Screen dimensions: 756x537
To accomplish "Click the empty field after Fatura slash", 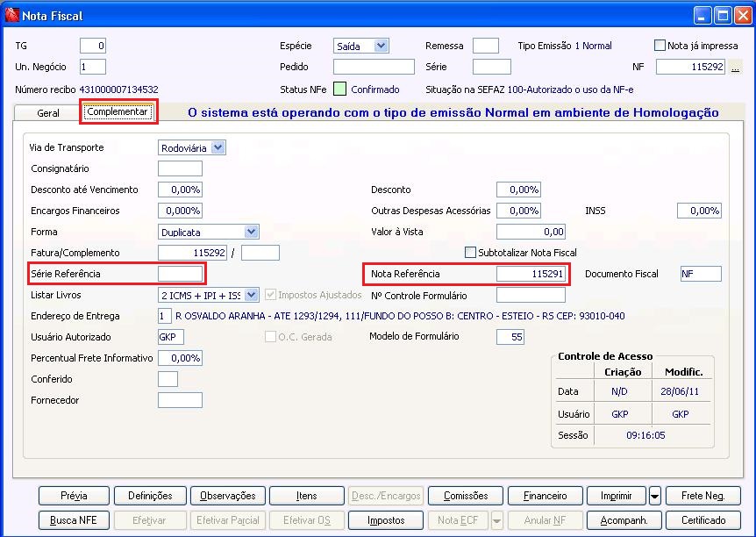I will (260, 253).
